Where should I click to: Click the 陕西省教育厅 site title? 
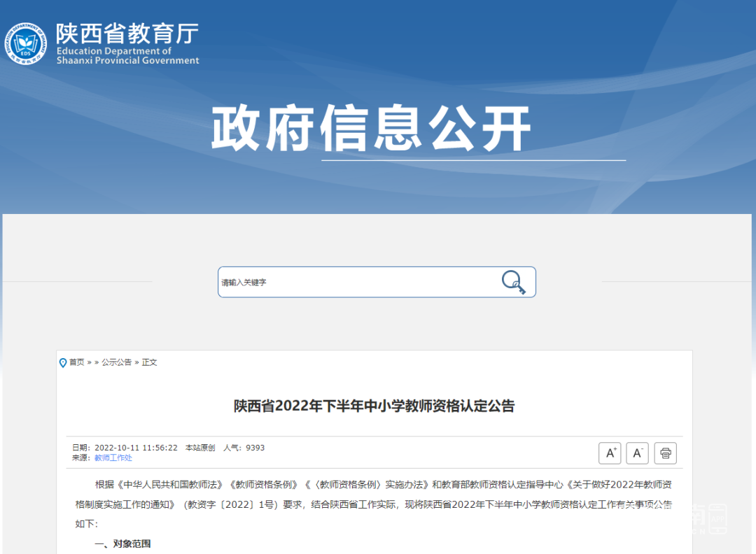click(127, 34)
